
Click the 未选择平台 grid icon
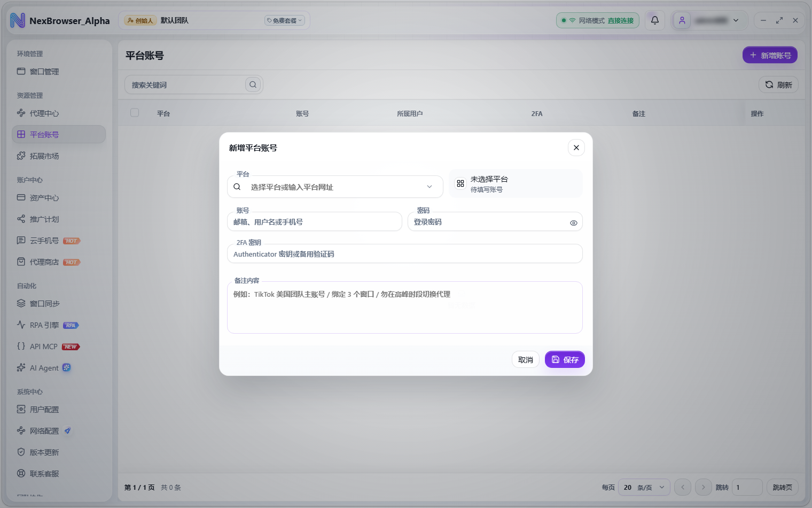[460, 183]
